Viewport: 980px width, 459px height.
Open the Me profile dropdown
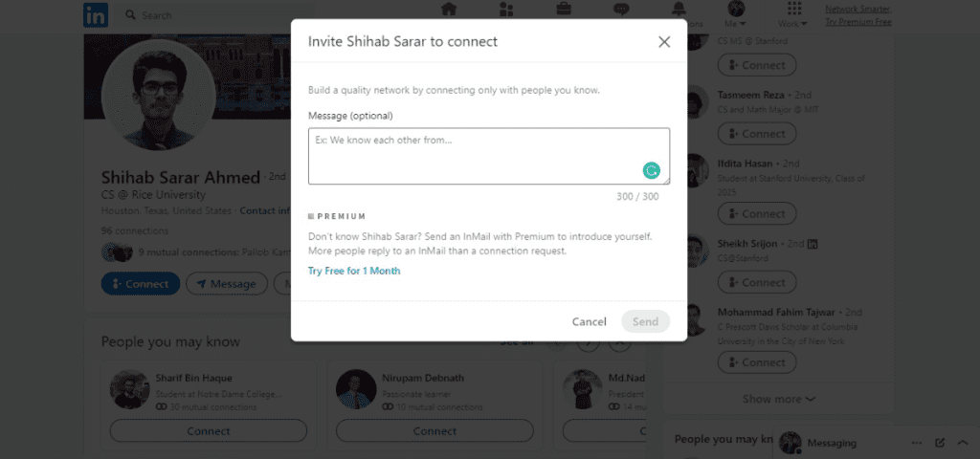tap(735, 13)
